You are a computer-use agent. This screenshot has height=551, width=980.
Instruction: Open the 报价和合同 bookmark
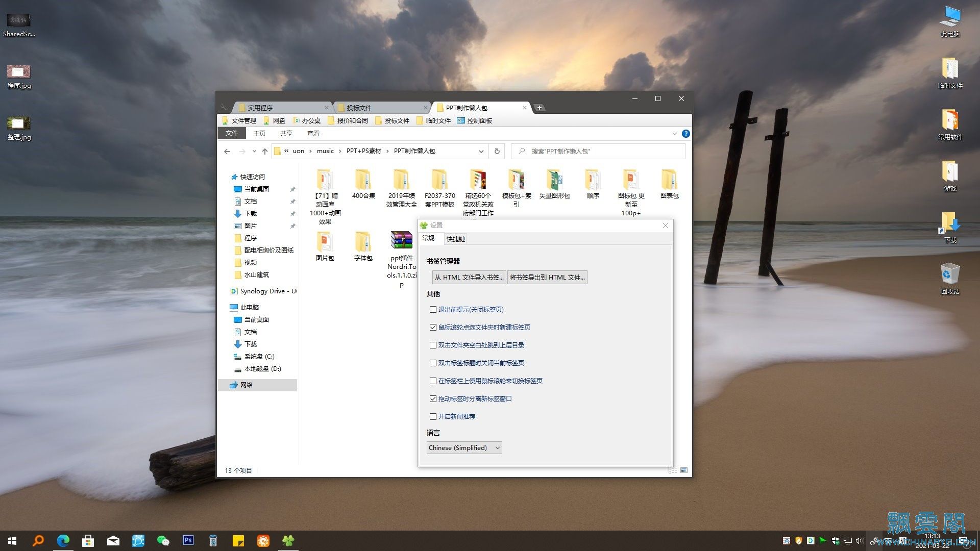pos(347,120)
